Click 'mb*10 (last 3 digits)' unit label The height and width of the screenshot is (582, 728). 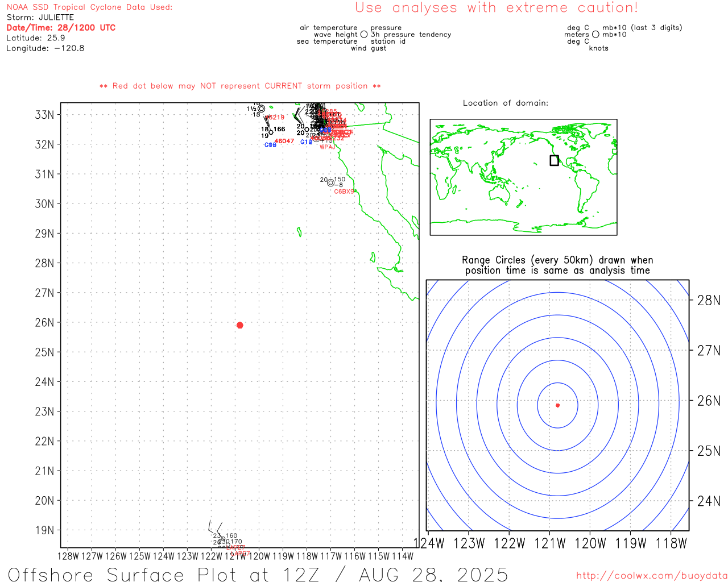(642, 27)
